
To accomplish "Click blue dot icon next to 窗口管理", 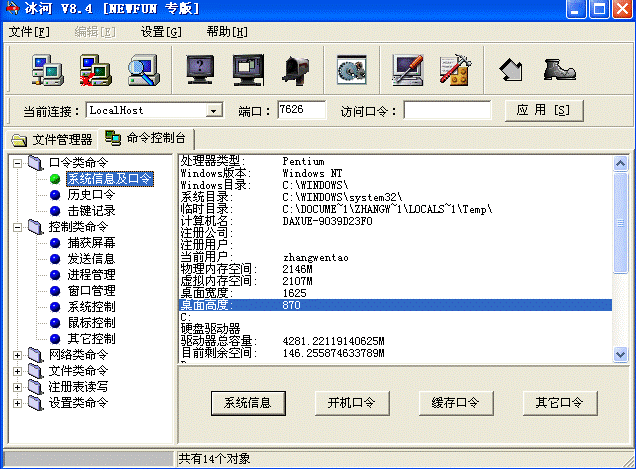I will coord(55,291).
